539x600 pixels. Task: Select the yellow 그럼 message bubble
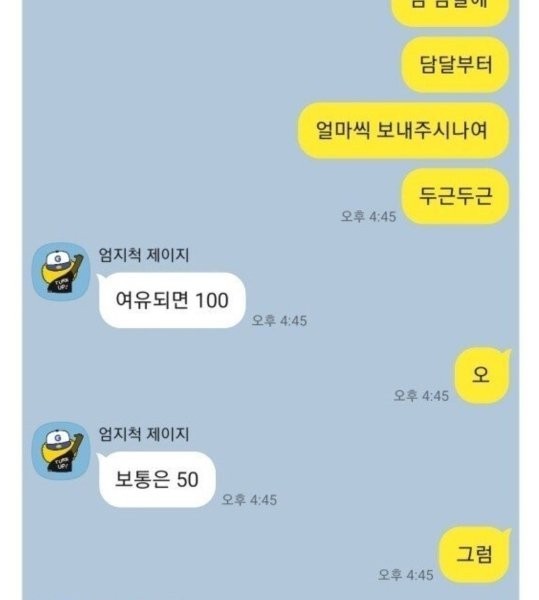point(474,554)
